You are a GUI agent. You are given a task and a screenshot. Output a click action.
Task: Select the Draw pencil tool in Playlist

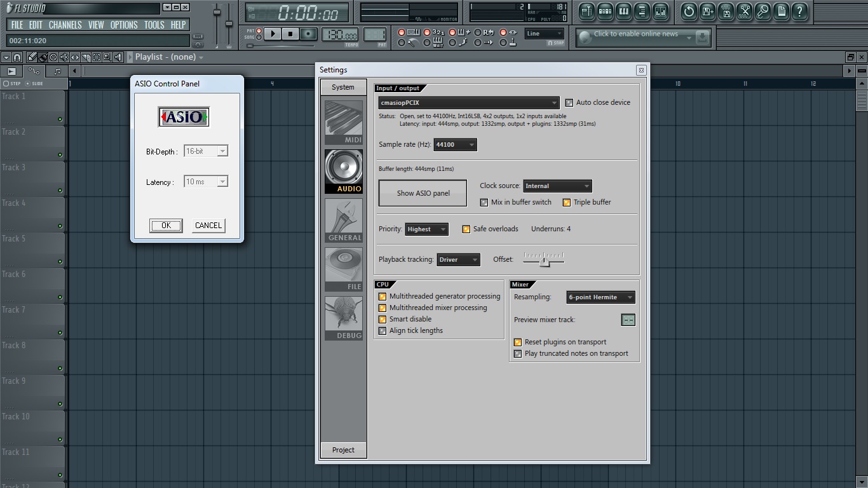[x=32, y=57]
